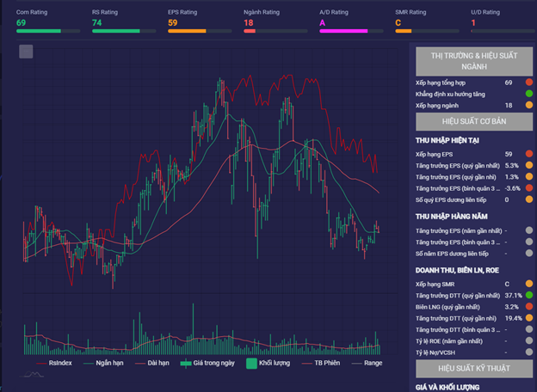Click the orange dot beside Xếp hạng ngành
The image size is (537, 392).
529,105
